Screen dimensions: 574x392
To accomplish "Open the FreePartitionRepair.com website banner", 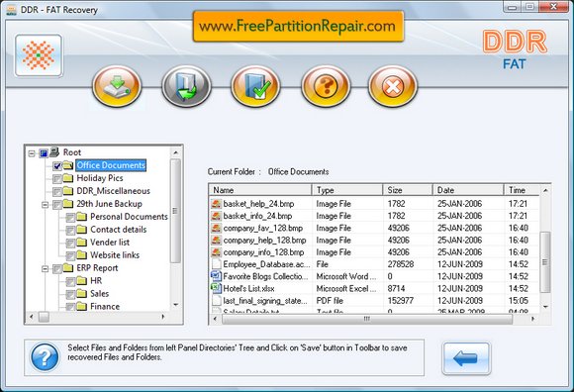I will pos(298,26).
